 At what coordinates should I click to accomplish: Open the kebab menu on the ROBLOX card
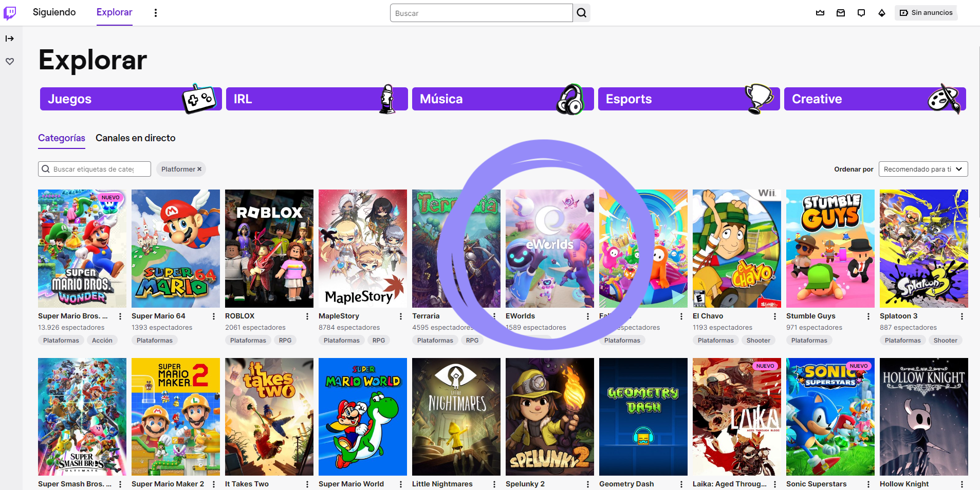pyautogui.click(x=307, y=316)
